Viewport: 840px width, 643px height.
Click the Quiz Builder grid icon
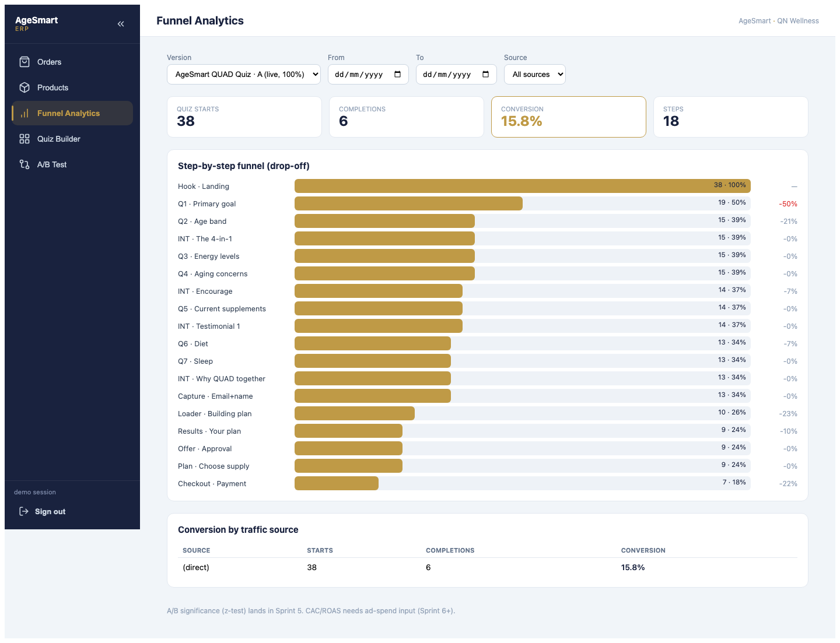(24, 139)
